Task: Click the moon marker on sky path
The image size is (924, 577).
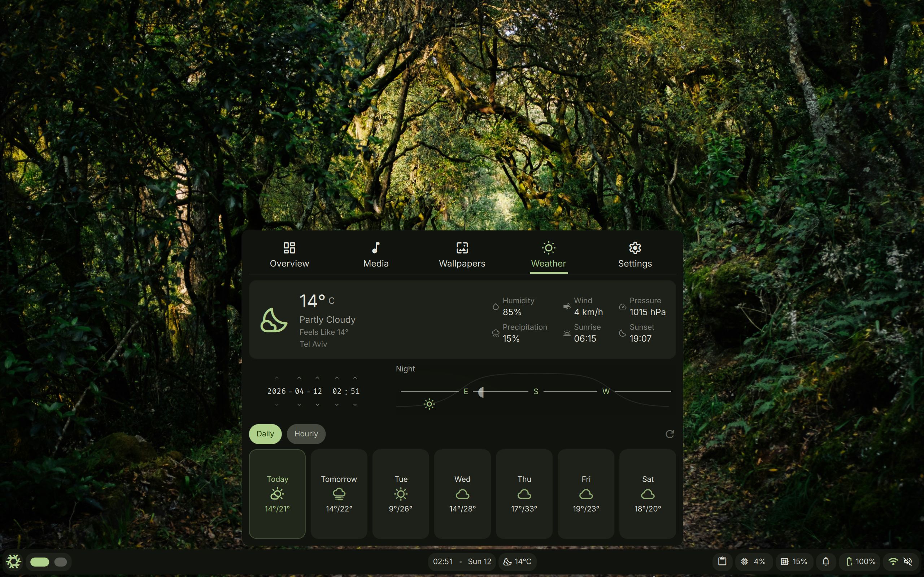Action: (x=481, y=392)
